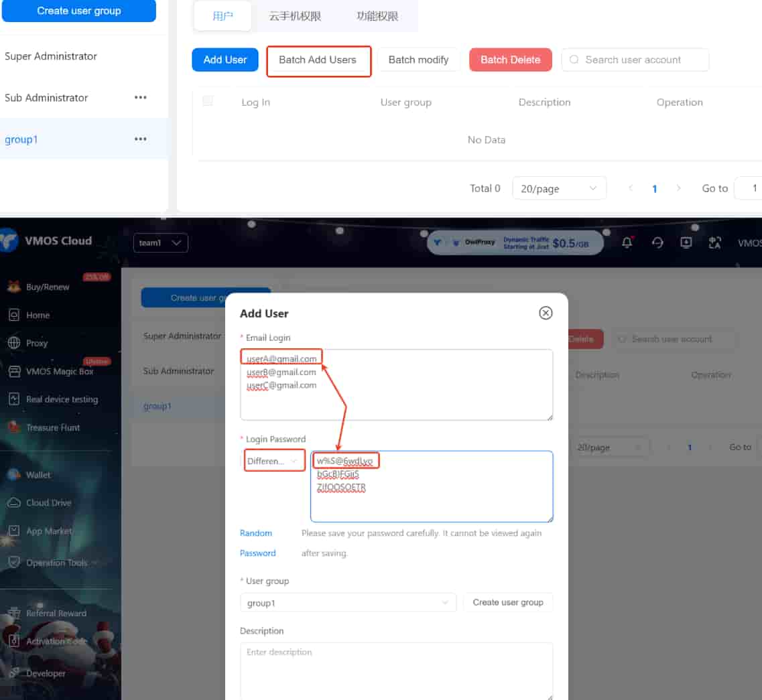Open three-dot menu for group1
This screenshot has width=762, height=700.
point(140,139)
